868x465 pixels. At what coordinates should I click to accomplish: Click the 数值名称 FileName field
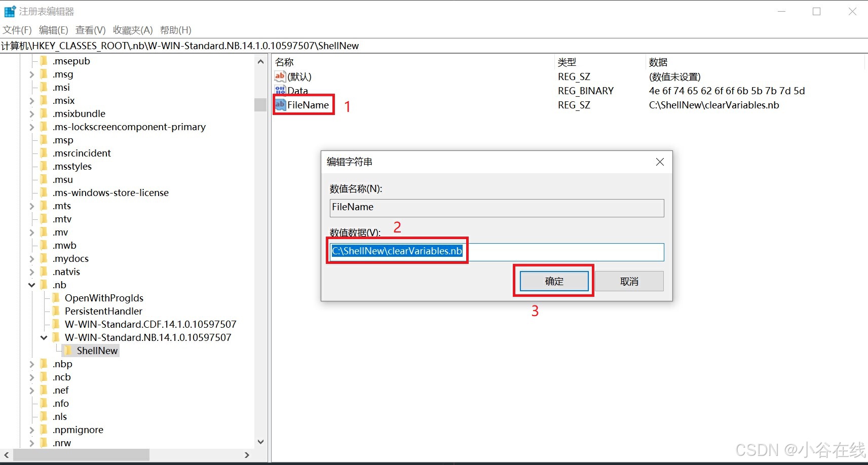point(497,208)
